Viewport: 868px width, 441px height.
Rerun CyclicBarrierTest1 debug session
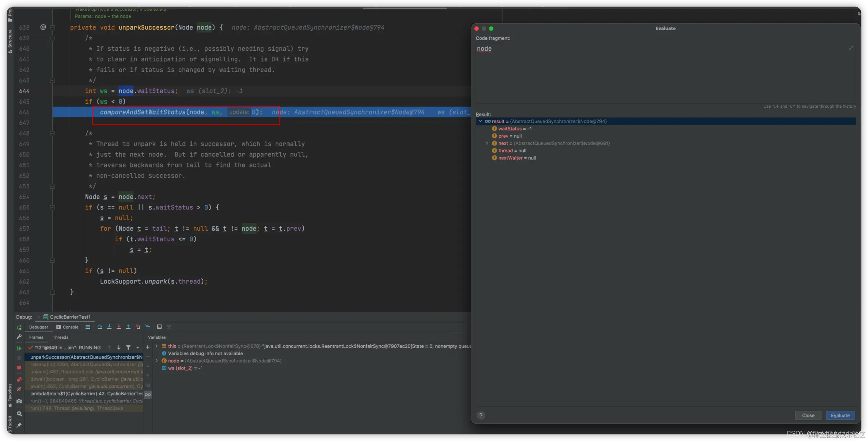[19, 327]
